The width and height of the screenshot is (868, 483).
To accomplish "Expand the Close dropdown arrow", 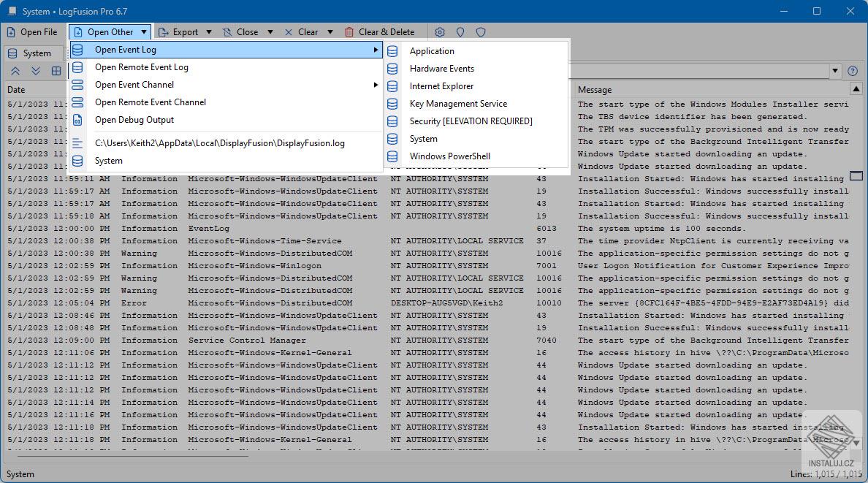I will 270,32.
